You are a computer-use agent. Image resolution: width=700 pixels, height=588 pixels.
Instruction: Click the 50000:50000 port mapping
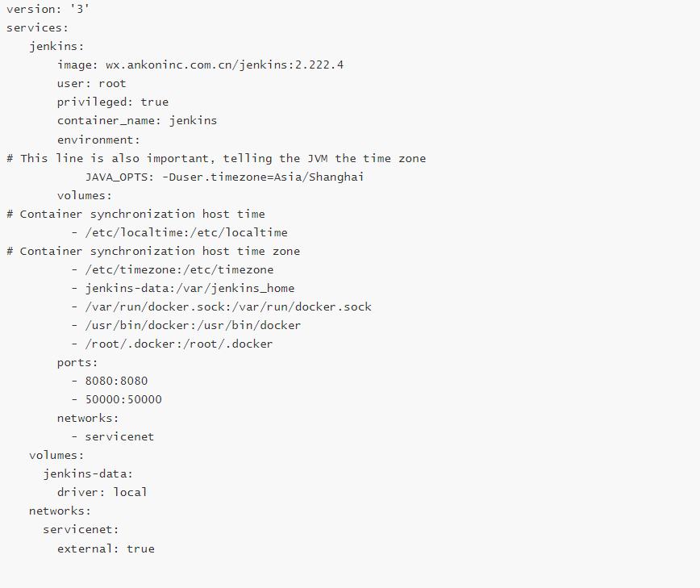coord(116,399)
